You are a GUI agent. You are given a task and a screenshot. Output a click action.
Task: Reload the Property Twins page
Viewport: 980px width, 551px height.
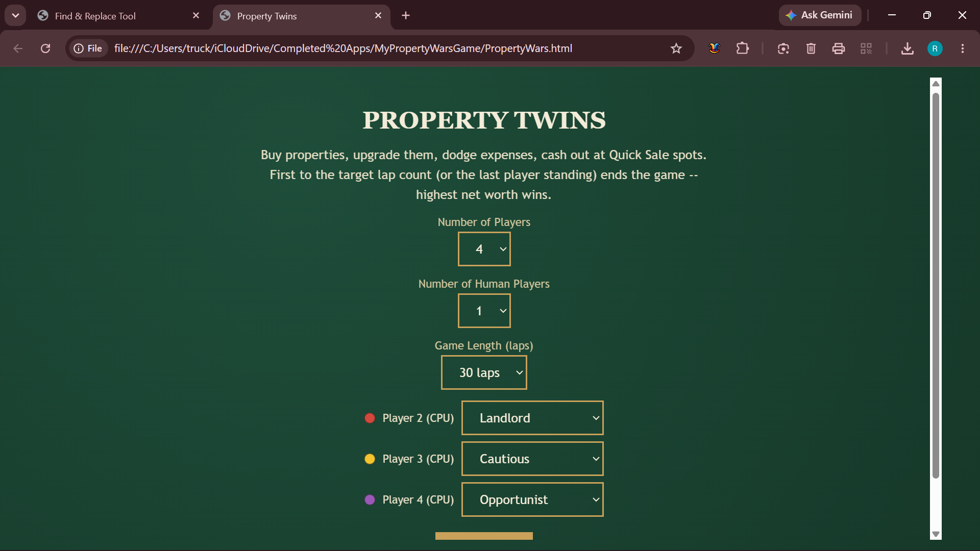click(x=45, y=48)
